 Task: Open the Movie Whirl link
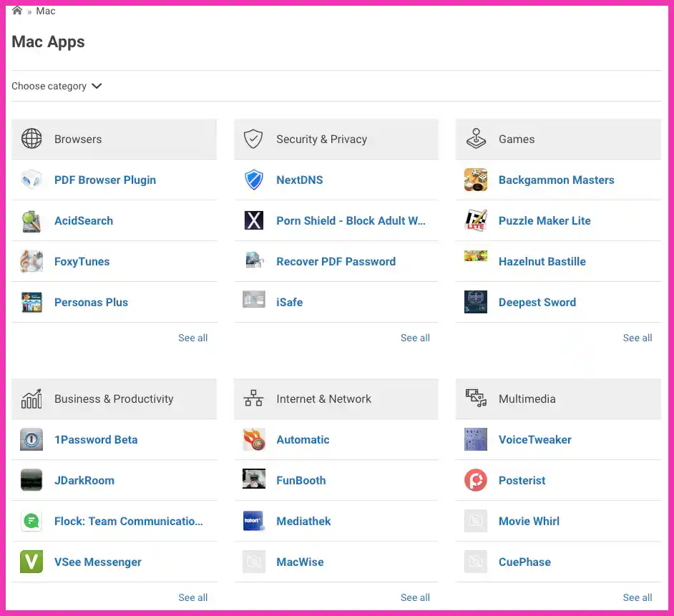[529, 521]
